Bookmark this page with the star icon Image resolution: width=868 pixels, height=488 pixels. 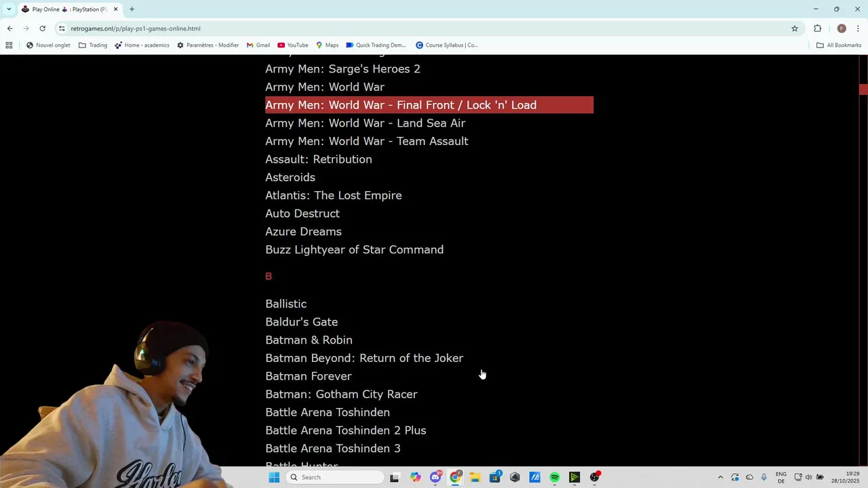(795, 28)
